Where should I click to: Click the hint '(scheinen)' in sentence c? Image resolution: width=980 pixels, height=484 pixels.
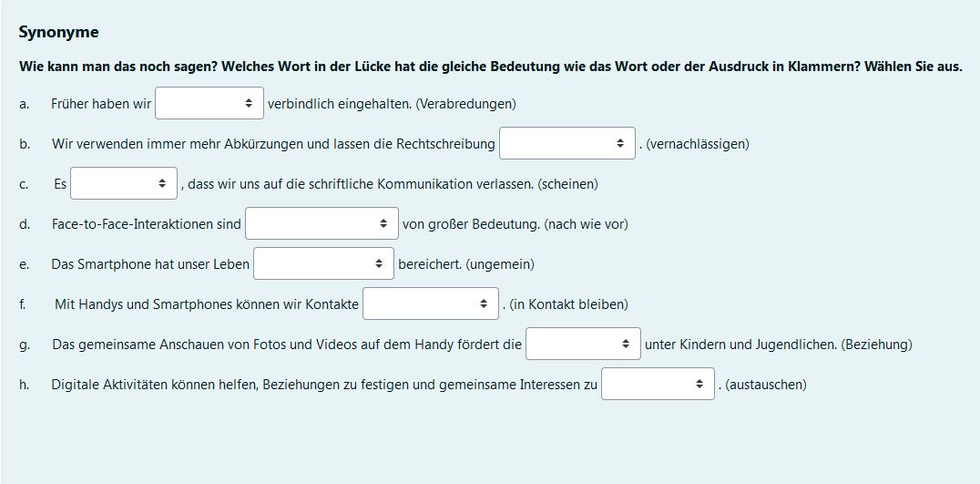(567, 184)
